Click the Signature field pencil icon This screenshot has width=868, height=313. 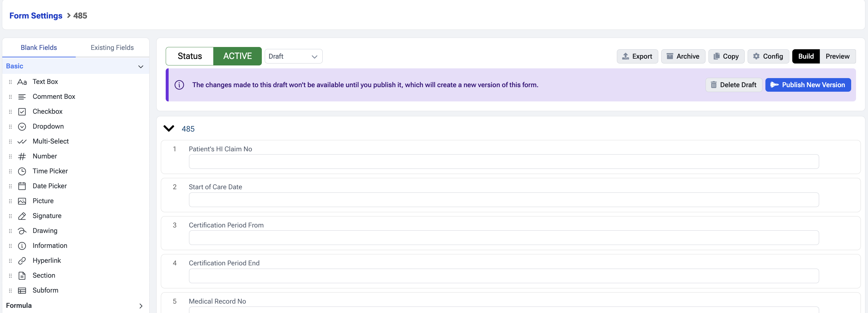(x=22, y=216)
